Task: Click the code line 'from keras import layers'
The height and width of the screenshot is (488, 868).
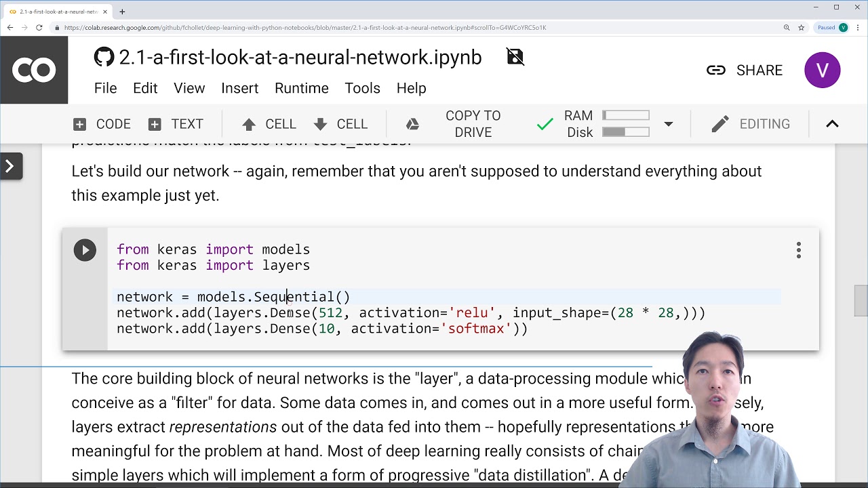Action: [x=213, y=265]
